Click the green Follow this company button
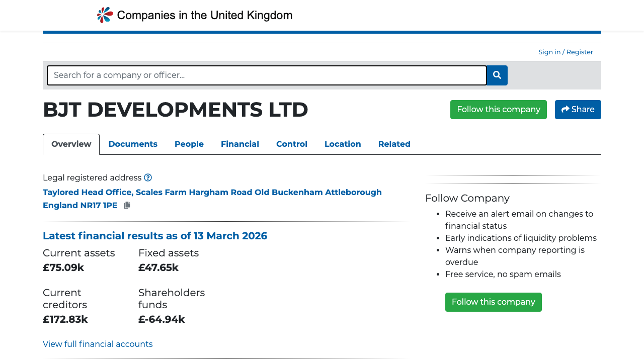This screenshot has width=644, height=362. 498,109
